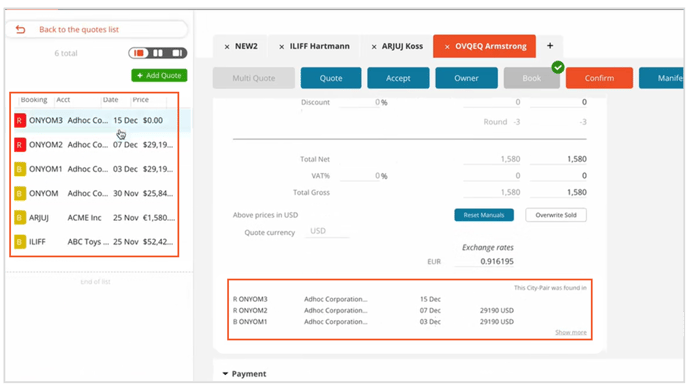Sort list by Date column header
This screenshot has height=390, width=688.
click(x=111, y=100)
